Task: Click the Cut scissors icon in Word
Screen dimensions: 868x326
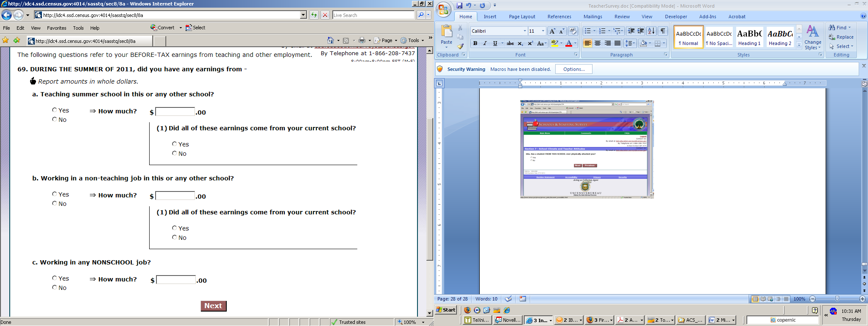Action: (460, 28)
